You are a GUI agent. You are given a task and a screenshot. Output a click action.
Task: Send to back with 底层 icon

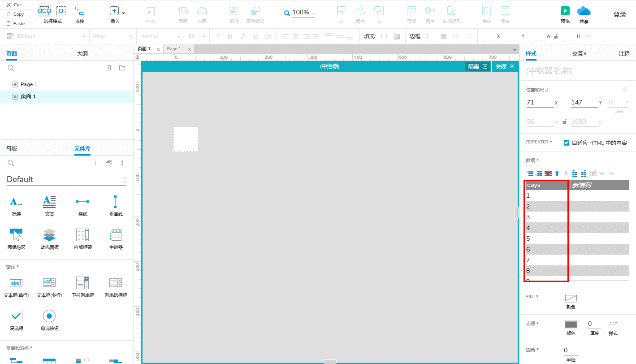[202, 11]
